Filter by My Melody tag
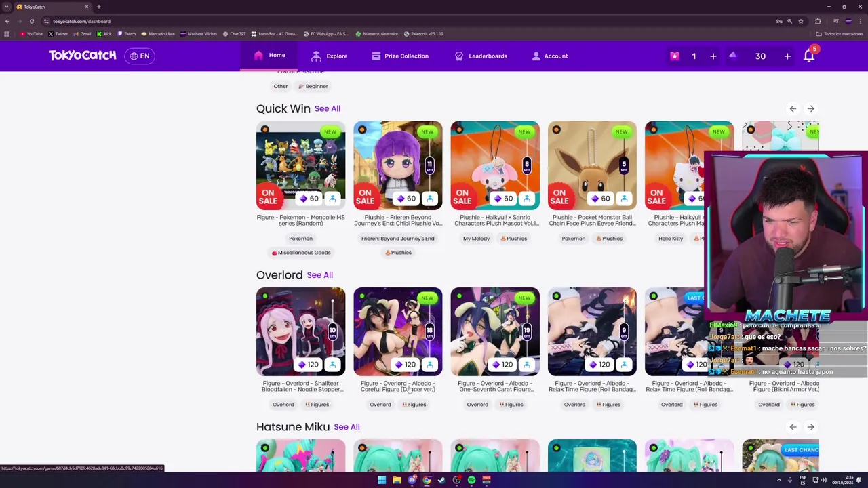868x488 pixels. [476, 239]
